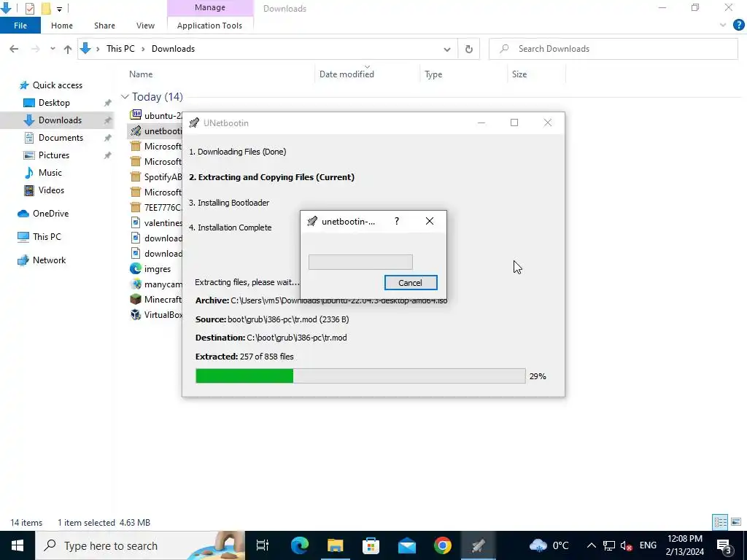Click the extraction progress bar at 29%
The width and height of the screenshot is (747, 560).
tap(360, 376)
